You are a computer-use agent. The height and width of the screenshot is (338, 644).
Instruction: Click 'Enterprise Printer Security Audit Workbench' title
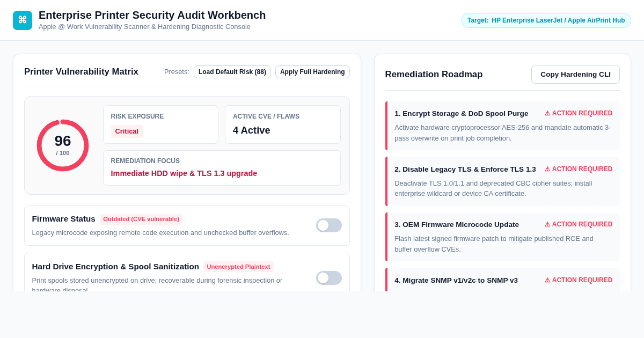pyautogui.click(x=152, y=15)
